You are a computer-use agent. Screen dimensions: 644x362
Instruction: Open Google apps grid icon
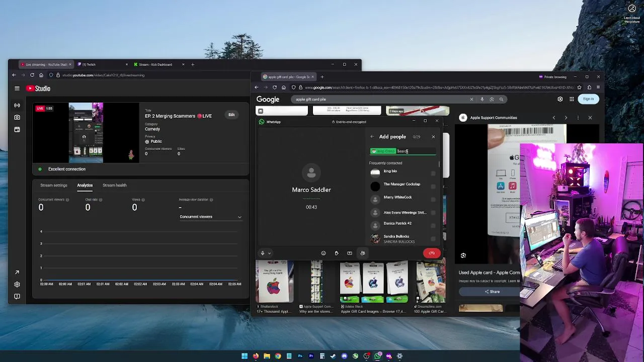(572, 99)
